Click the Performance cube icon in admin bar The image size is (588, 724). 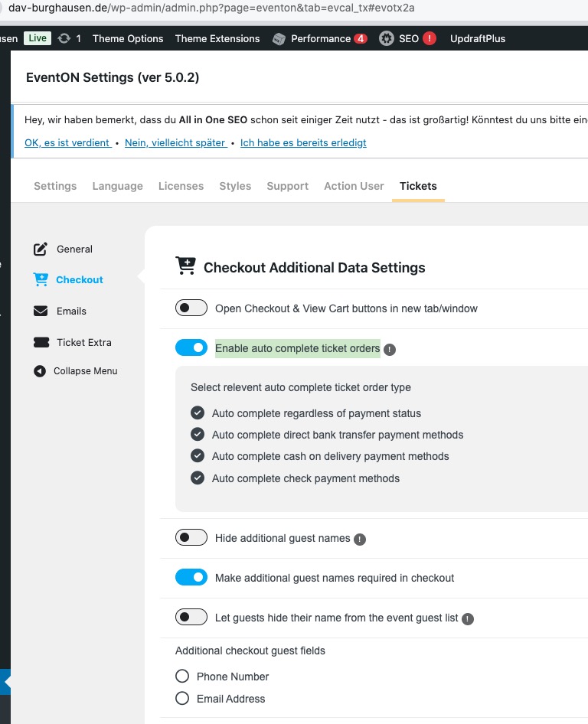tap(279, 39)
